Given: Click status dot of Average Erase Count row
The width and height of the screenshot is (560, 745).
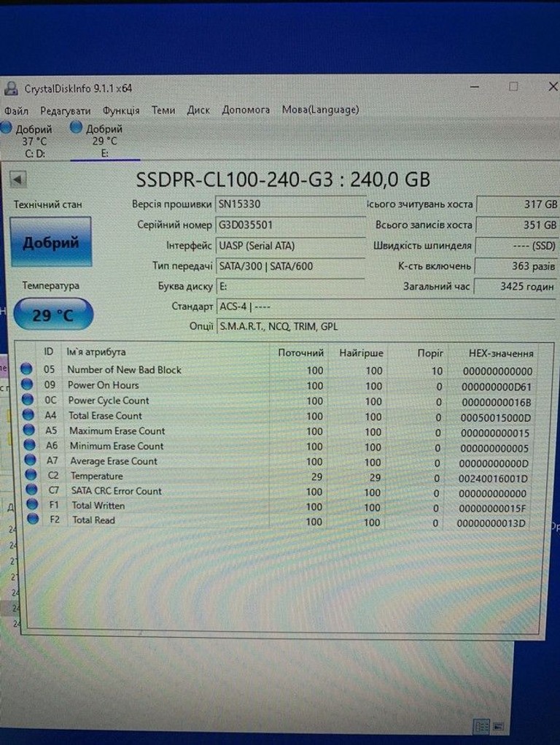Looking at the screenshot, I should pos(31,460).
